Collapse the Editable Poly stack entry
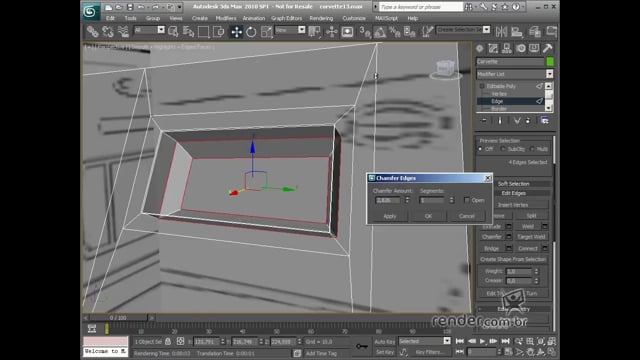This screenshot has width=640, height=360. pos(482,86)
